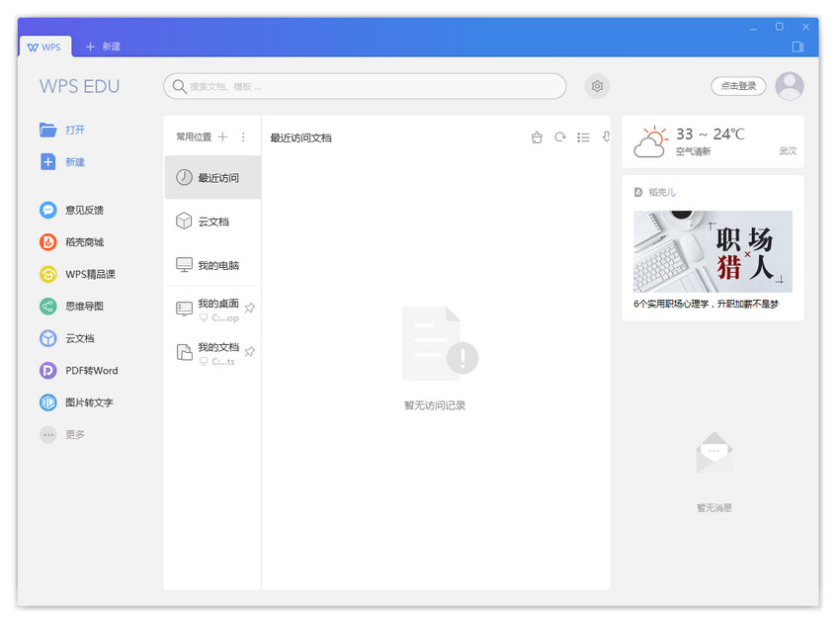Click the 最近访问文档 heading
Image resolution: width=840 pixels, height=625 pixels.
300,137
